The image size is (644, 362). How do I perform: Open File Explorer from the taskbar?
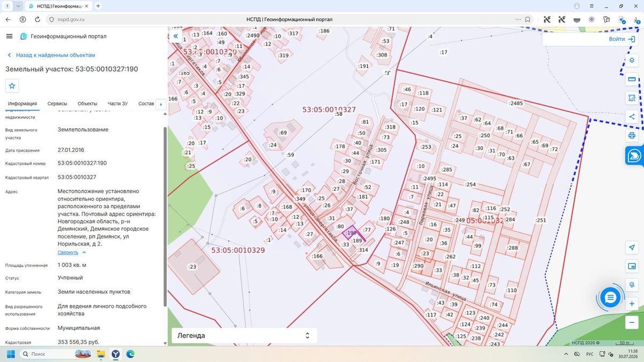click(100, 354)
